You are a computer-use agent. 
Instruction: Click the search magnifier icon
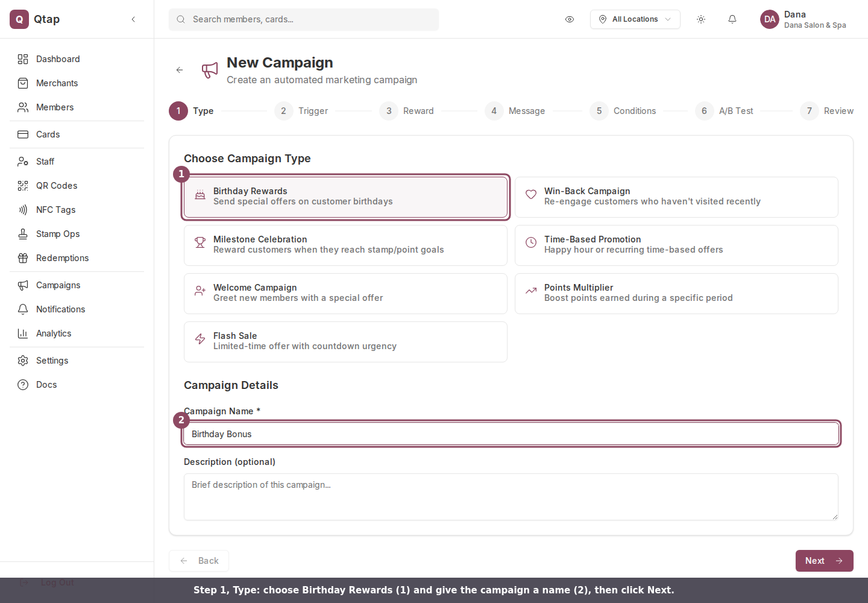[181, 19]
